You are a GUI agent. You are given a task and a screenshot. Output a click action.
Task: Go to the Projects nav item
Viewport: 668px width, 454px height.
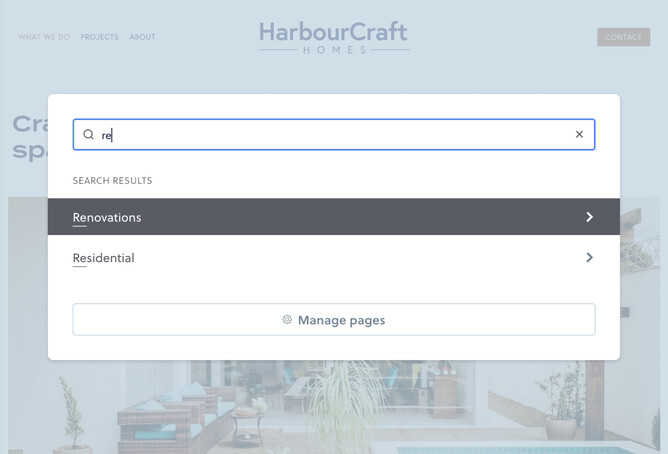click(x=99, y=37)
